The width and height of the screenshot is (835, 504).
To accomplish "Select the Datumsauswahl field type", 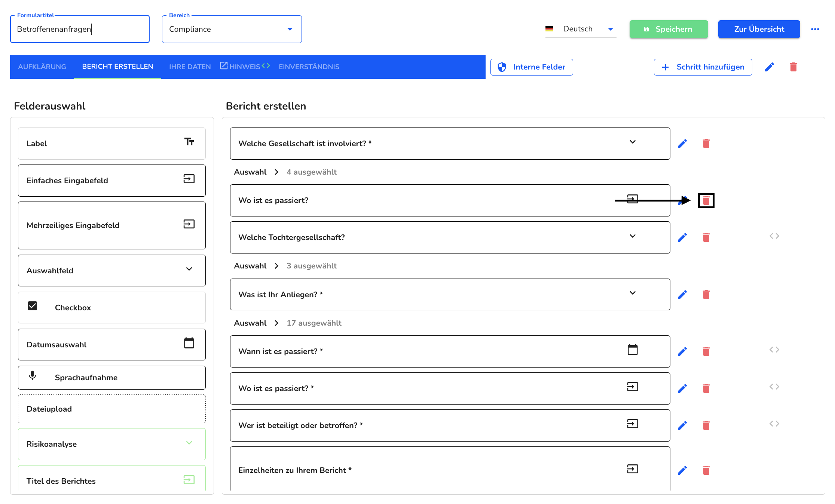I will [x=111, y=345].
